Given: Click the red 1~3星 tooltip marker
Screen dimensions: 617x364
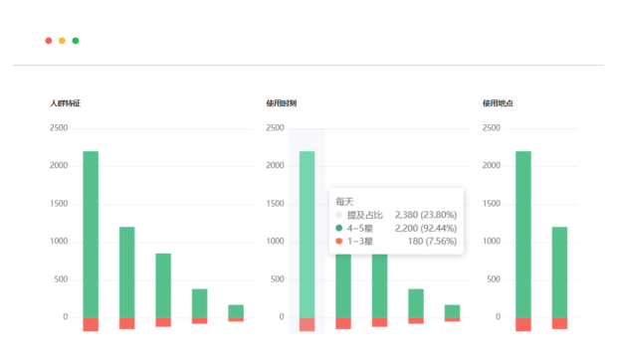Looking at the screenshot, I should point(338,241).
